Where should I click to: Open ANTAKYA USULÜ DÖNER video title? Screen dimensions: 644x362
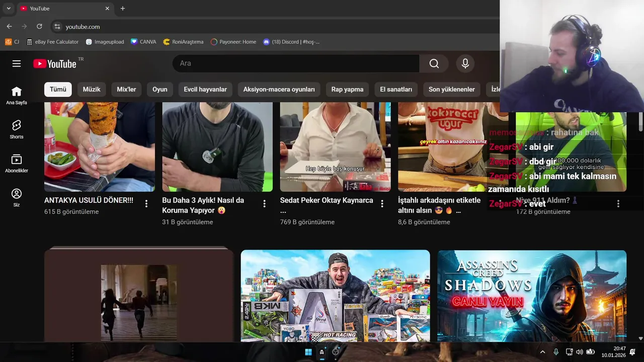click(89, 200)
